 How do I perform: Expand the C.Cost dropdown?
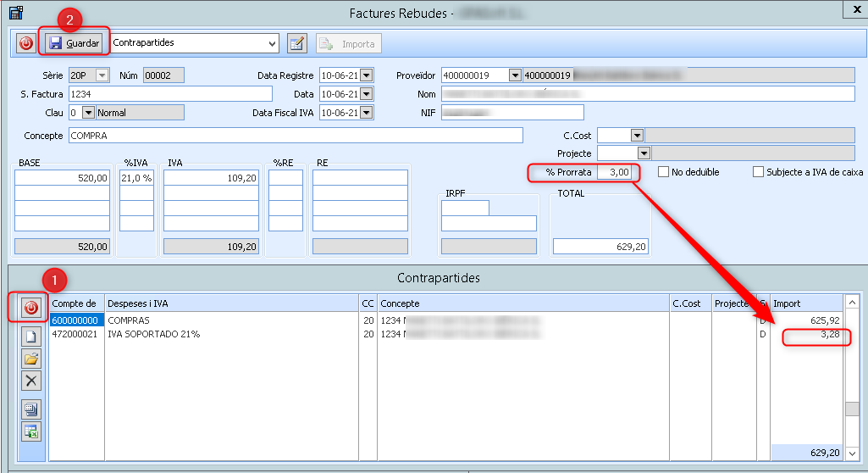click(x=637, y=135)
